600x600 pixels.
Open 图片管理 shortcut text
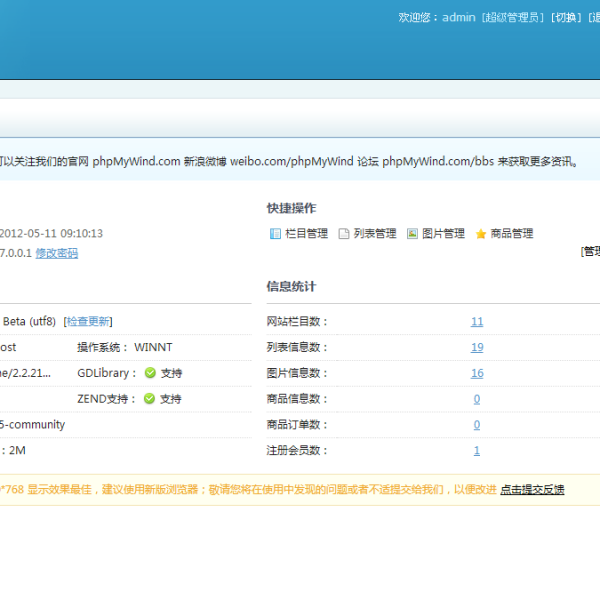coord(443,233)
